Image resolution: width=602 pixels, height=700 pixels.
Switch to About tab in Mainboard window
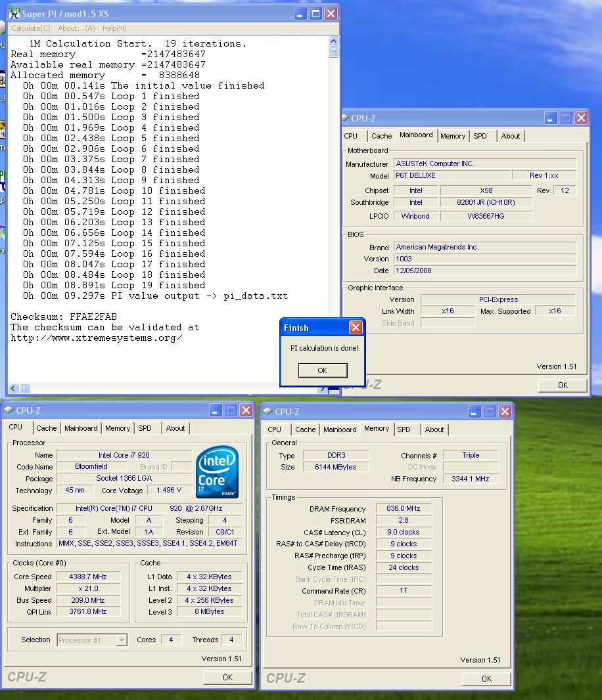tap(511, 136)
